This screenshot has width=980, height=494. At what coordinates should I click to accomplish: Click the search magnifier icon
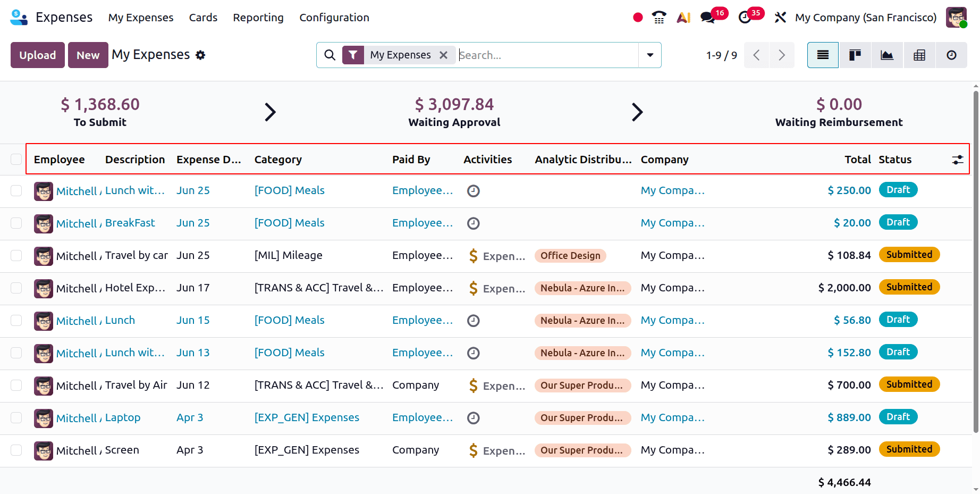(330, 55)
